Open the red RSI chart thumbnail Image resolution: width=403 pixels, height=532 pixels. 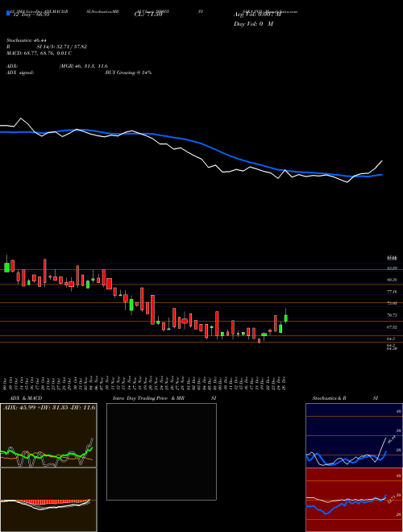pos(354,500)
